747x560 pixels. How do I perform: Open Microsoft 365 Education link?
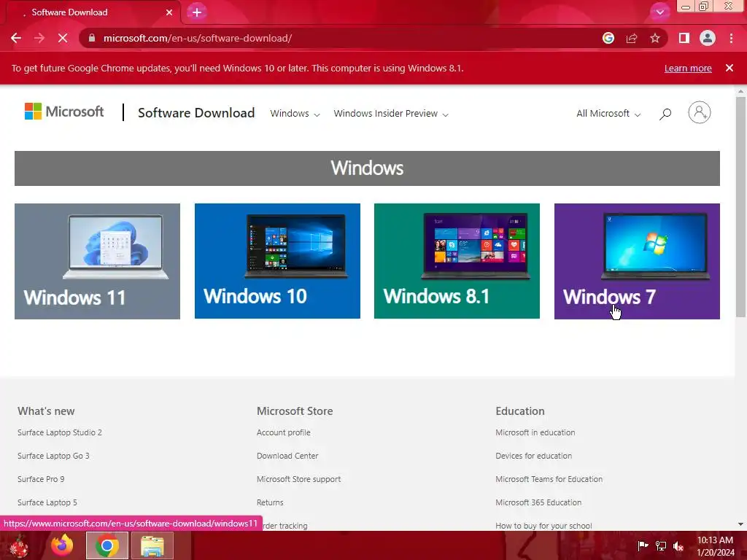538,502
